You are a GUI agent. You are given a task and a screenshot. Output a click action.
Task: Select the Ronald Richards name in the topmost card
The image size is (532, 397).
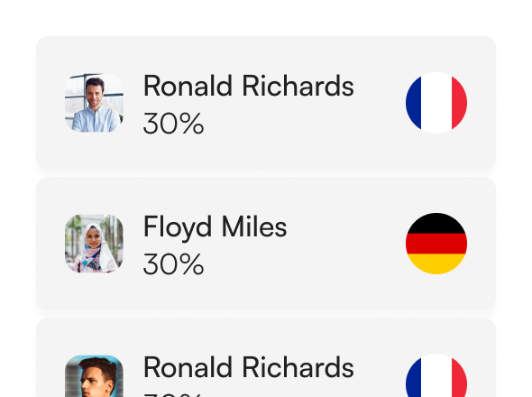pos(249,86)
